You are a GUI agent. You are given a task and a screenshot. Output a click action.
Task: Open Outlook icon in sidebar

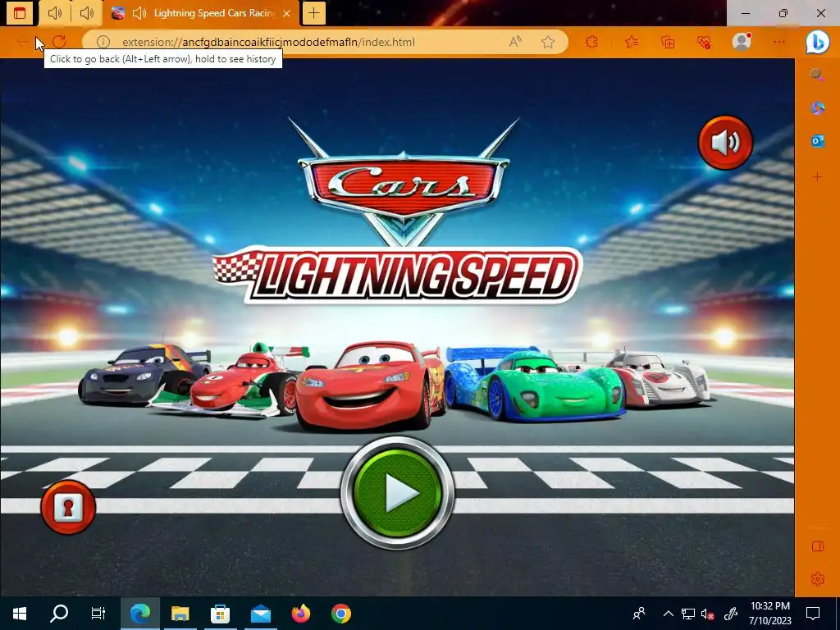[817, 141]
